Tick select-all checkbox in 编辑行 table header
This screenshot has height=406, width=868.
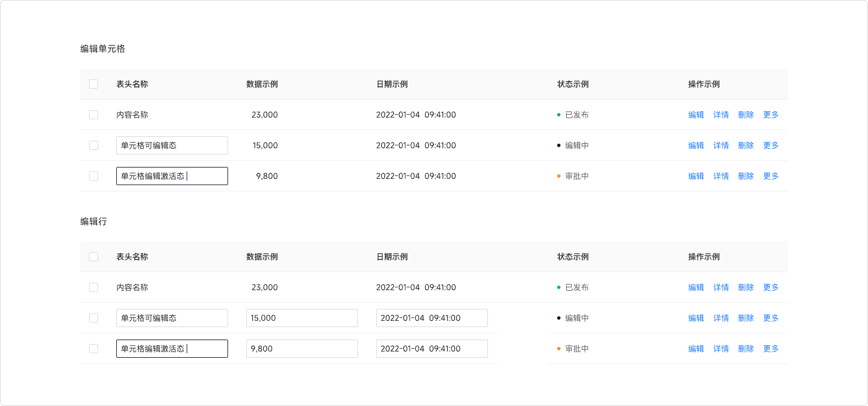pos(94,257)
